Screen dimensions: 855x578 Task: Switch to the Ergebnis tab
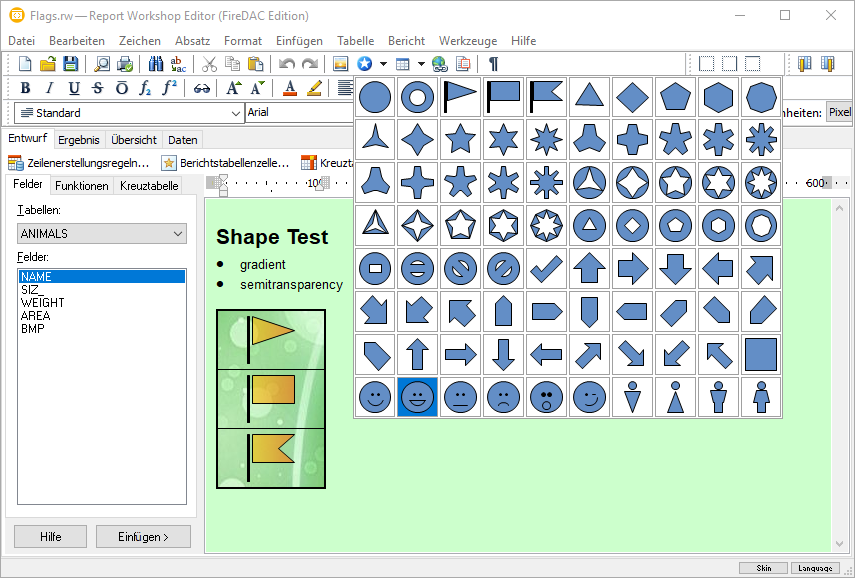[x=79, y=140]
